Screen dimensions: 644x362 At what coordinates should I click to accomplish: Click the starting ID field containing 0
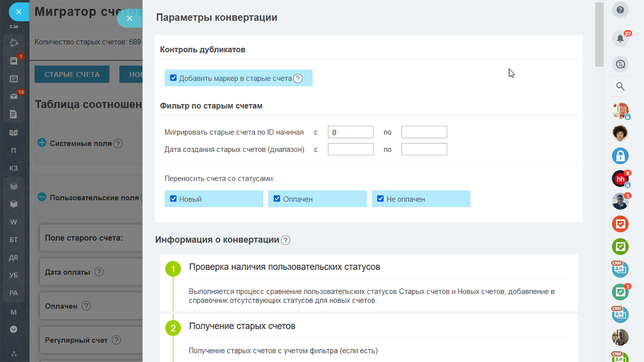point(350,132)
